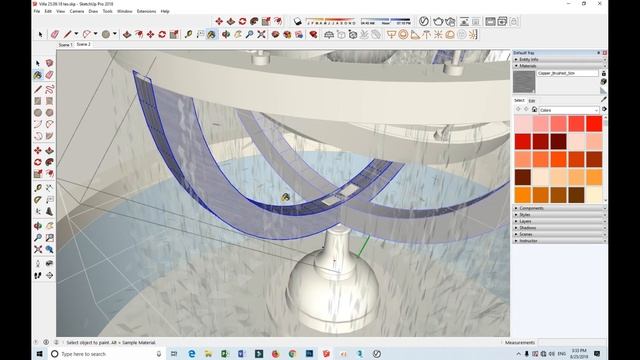
Task: Open the File menu
Action: click(37, 11)
